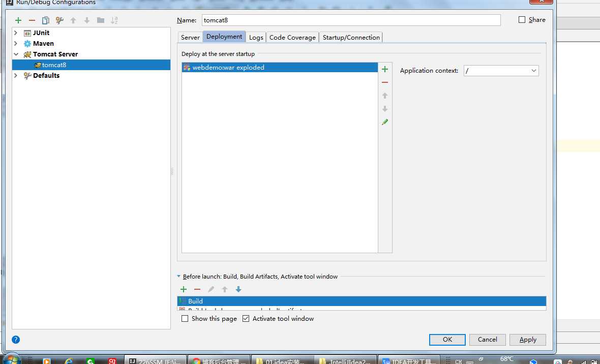Move deployment artifact up
The image size is (600, 364).
[x=385, y=95]
